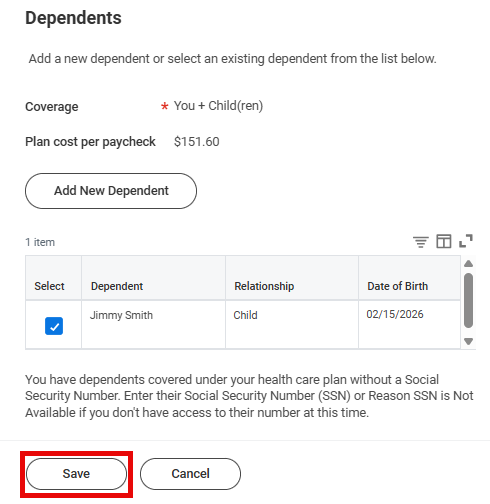Click the Dependents heading
490x504 pixels.
tap(73, 18)
